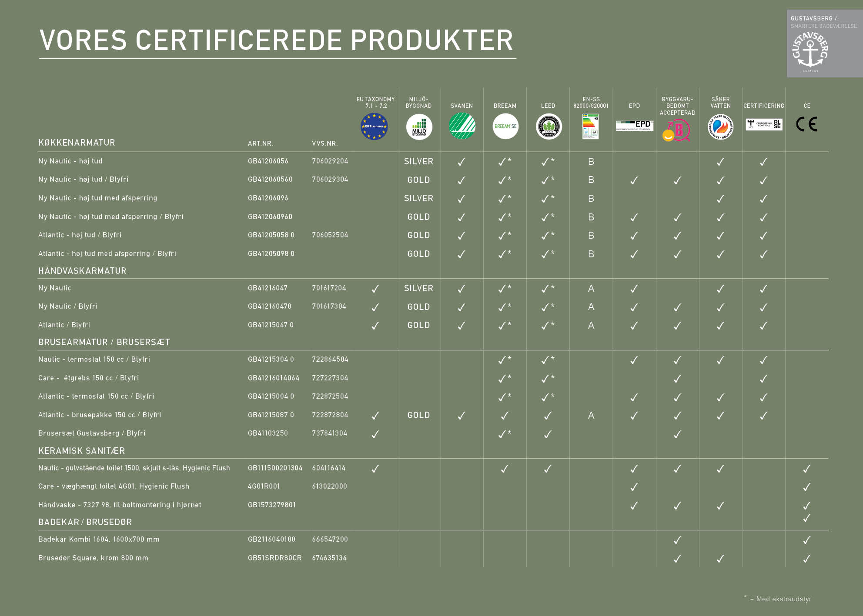
Task: Click Säker Vatten checkmark for Brusedør Square
Action: (x=720, y=559)
